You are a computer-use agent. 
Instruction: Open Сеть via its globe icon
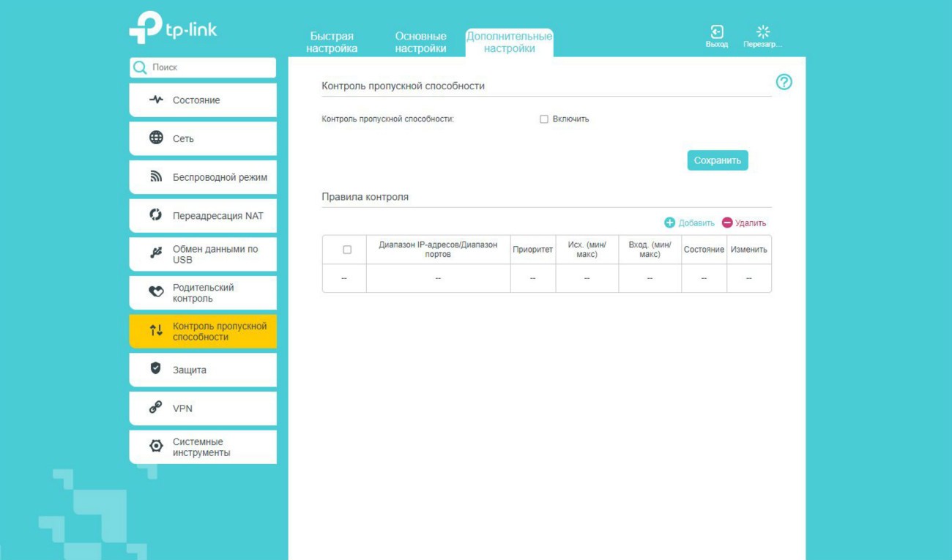pyautogui.click(x=156, y=138)
